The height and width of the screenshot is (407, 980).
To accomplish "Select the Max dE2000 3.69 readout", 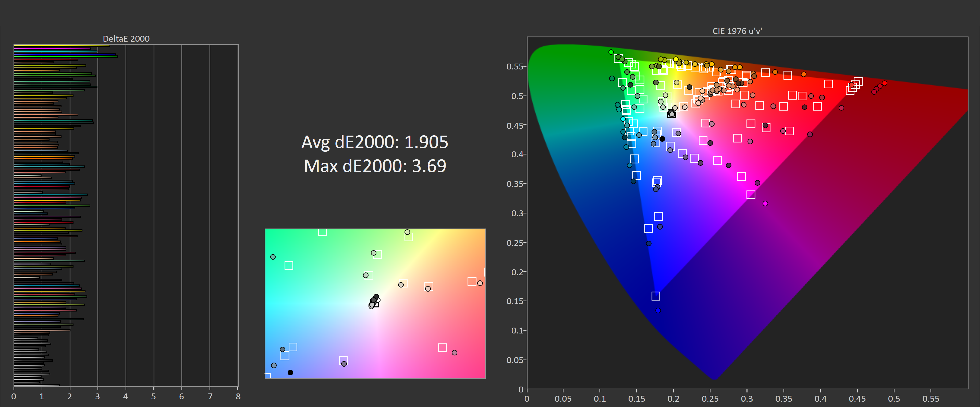I will coord(375,166).
